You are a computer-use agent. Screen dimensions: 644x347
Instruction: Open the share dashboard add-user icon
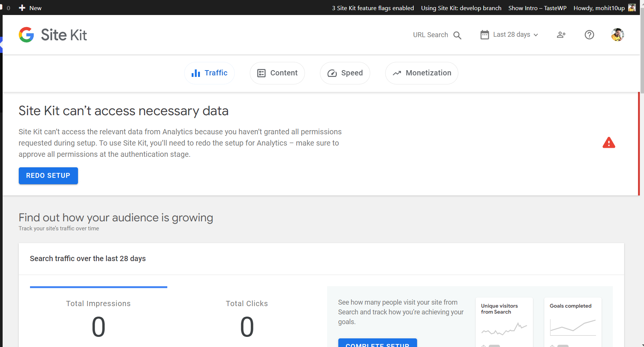pyautogui.click(x=561, y=35)
